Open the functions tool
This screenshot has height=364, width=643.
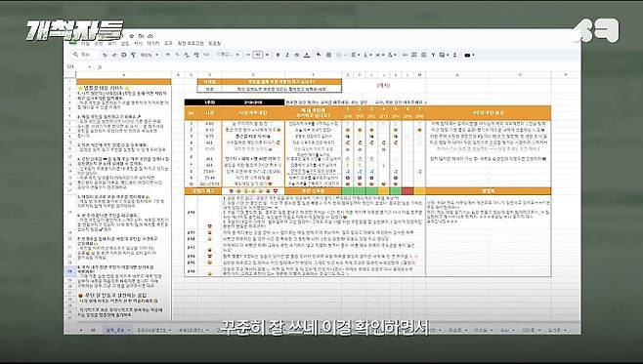454,55
